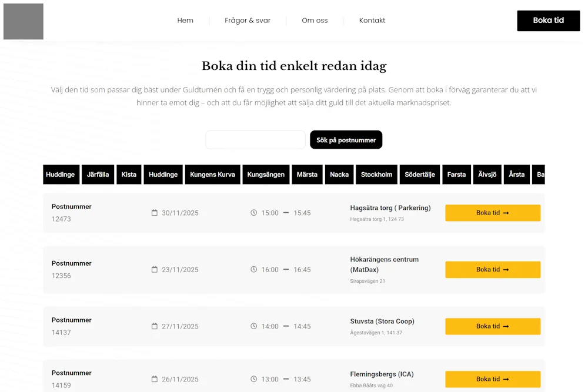Toggle the Kungens Kurva filter
Screen dimensions: 588x392
[212, 175]
